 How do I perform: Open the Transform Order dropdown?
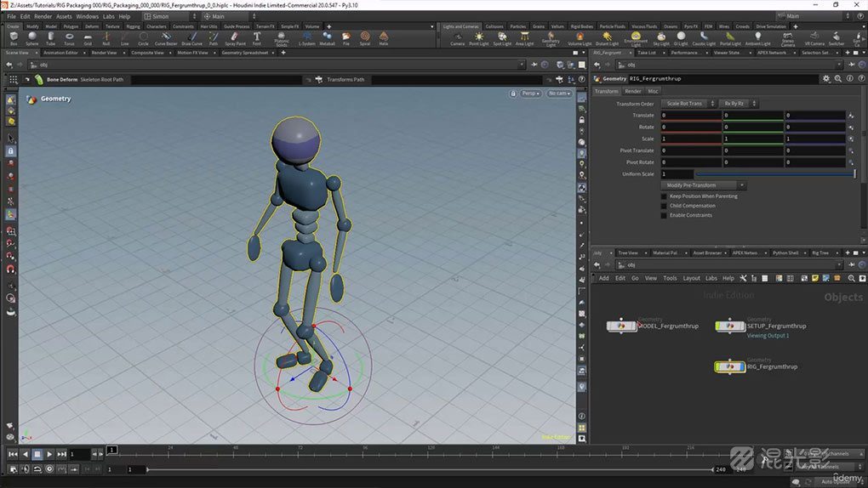click(x=688, y=104)
